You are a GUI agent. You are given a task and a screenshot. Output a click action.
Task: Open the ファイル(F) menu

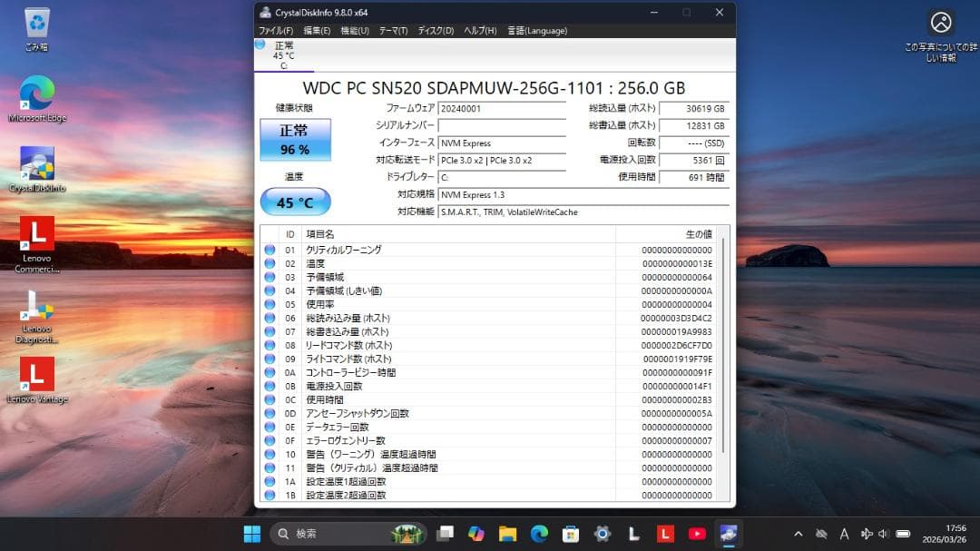(x=276, y=31)
